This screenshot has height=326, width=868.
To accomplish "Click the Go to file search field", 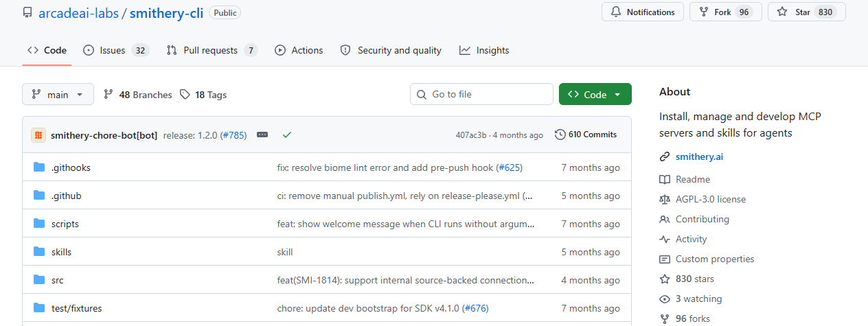I will 482,95.
